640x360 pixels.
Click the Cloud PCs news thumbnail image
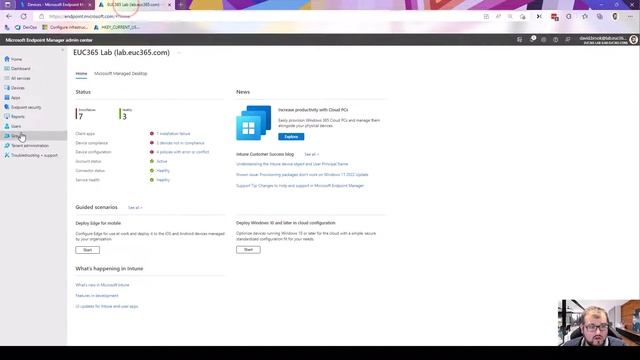click(253, 123)
